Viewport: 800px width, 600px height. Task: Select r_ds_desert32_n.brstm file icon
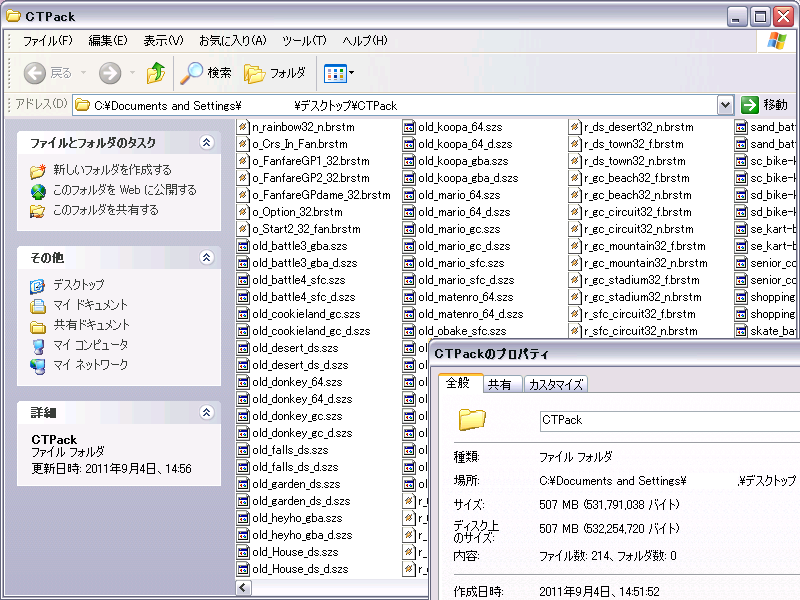pos(575,127)
